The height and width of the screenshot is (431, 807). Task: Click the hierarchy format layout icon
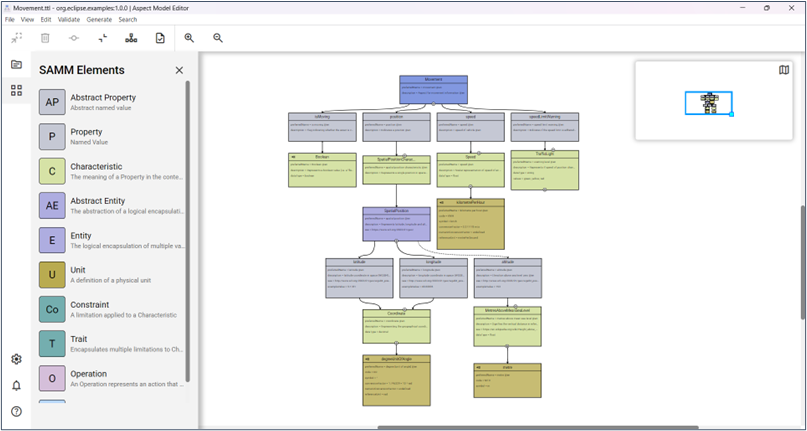pos(131,38)
